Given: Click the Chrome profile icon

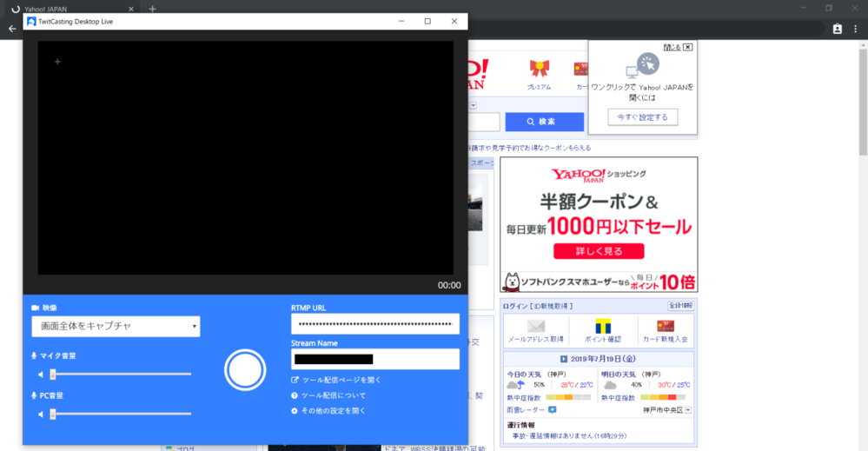Looking at the screenshot, I should pyautogui.click(x=837, y=29).
